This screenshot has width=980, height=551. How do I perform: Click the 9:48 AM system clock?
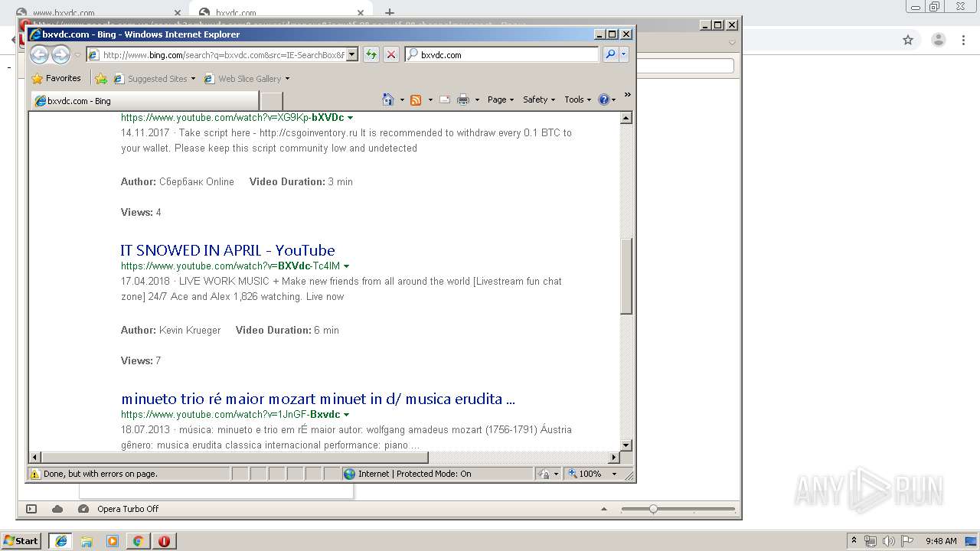point(941,541)
